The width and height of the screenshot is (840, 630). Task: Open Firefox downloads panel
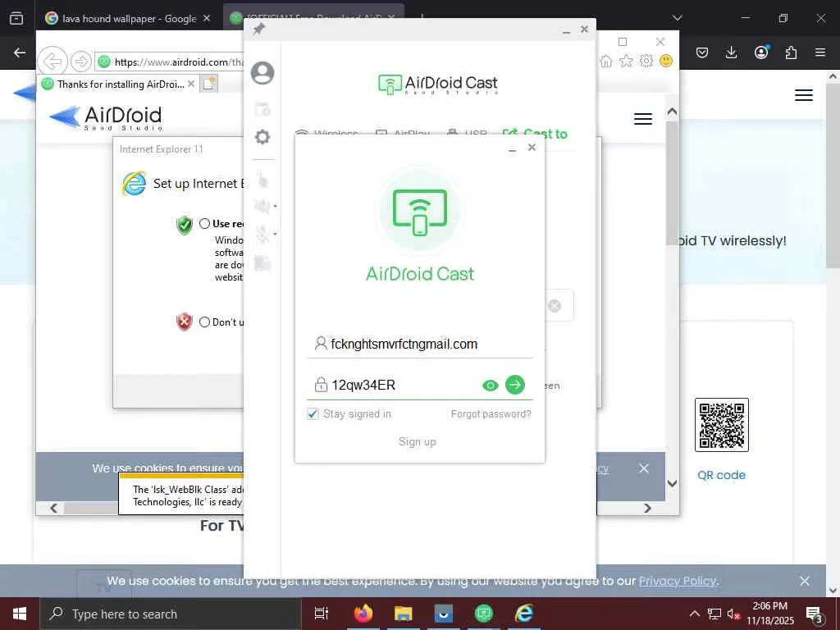click(731, 52)
